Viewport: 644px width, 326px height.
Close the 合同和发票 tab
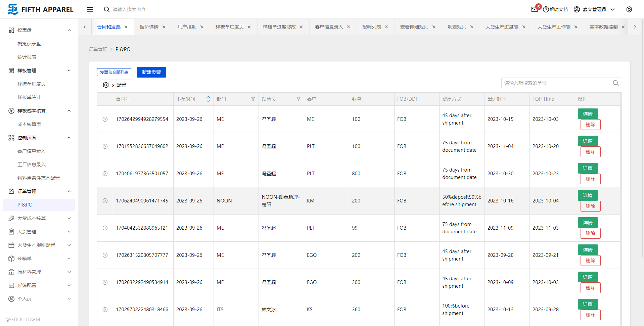coord(126,27)
